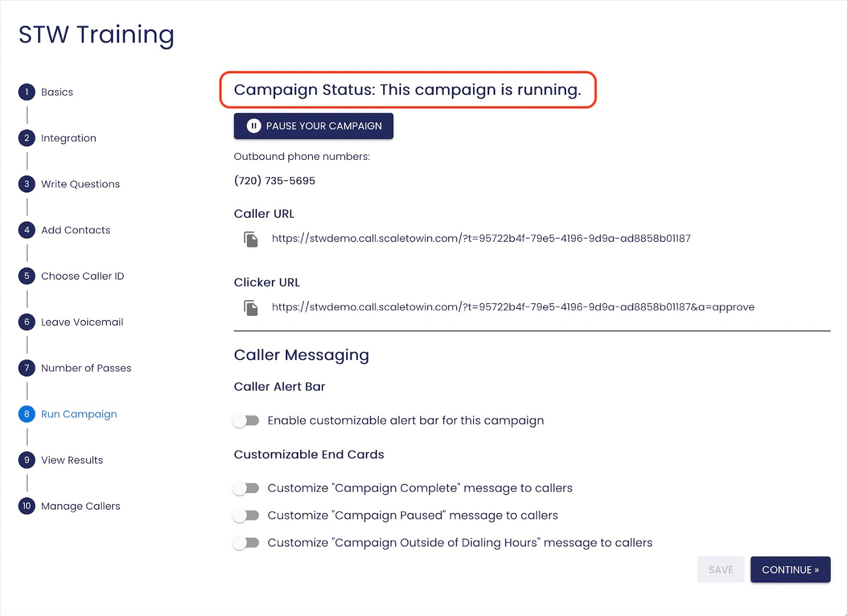The image size is (847, 616).
Task: Copy the Clicker URL with the copy icon
Action: pyautogui.click(x=251, y=307)
